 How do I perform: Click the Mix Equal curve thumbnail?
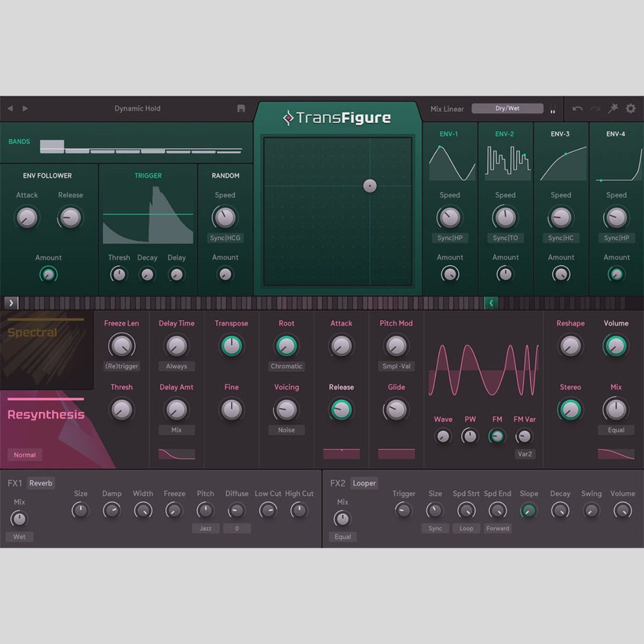pos(616,454)
